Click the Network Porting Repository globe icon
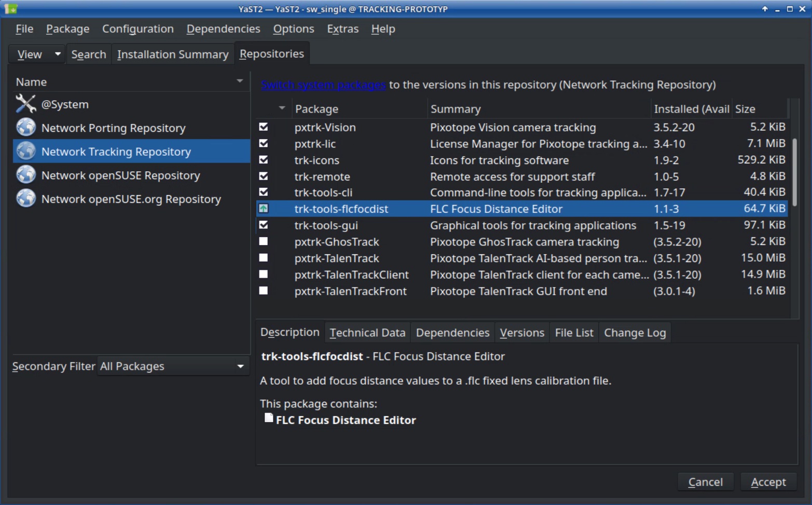The height and width of the screenshot is (505, 812). (25, 128)
